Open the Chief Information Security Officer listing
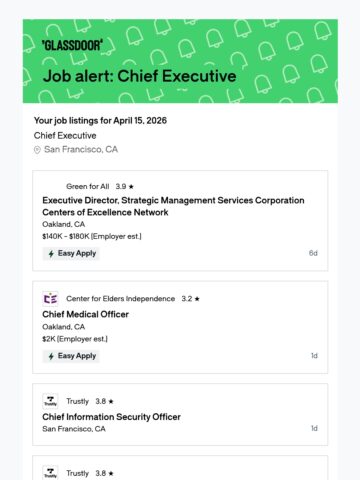 point(111,417)
